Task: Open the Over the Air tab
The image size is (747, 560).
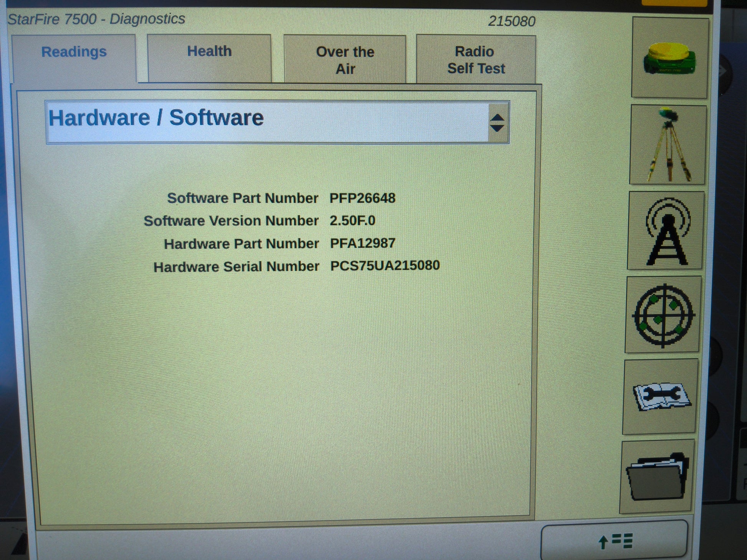Action: pos(345,59)
